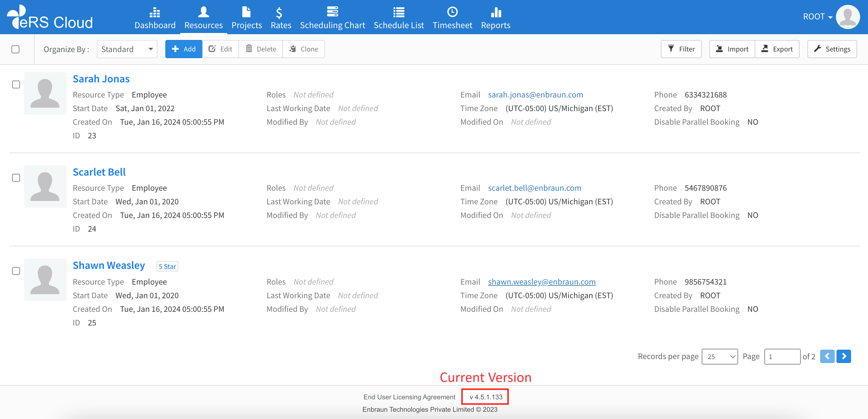The image size is (868, 419).
Task: Click the Clone button
Action: pos(303,49)
